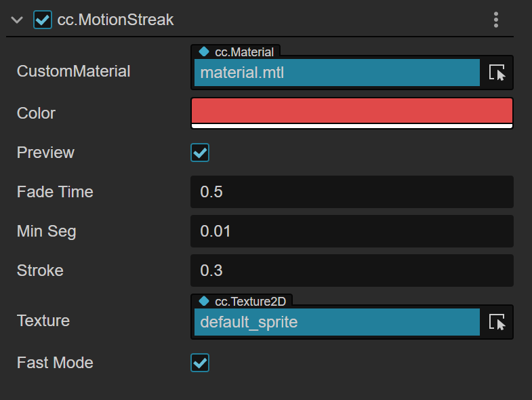Open the red Color swatch picker
The height and width of the screenshot is (400, 532).
pos(352,112)
